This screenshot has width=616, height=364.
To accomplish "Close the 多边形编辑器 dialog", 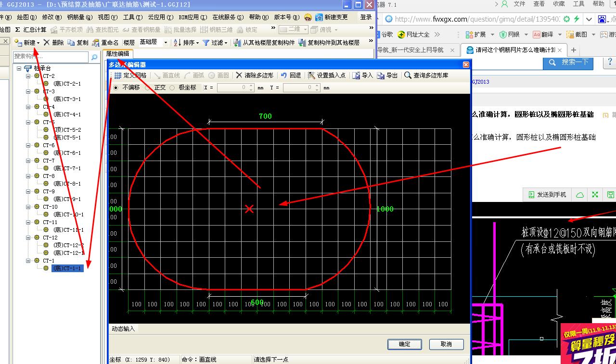I will (465, 64).
